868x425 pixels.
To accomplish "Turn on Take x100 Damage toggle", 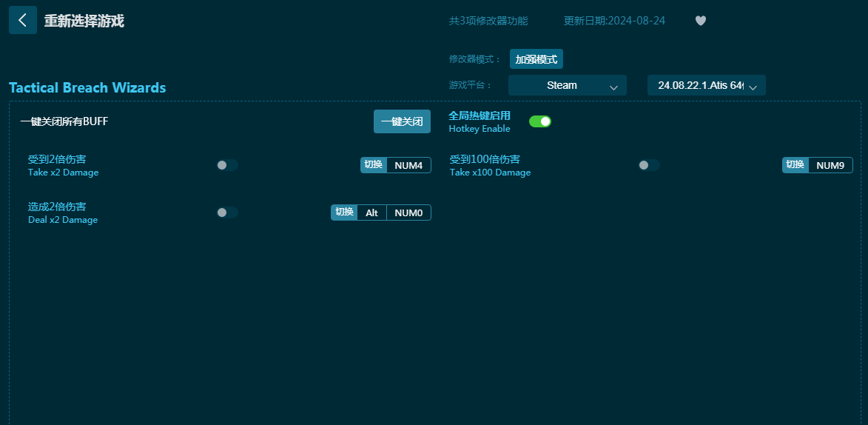I will [649, 165].
